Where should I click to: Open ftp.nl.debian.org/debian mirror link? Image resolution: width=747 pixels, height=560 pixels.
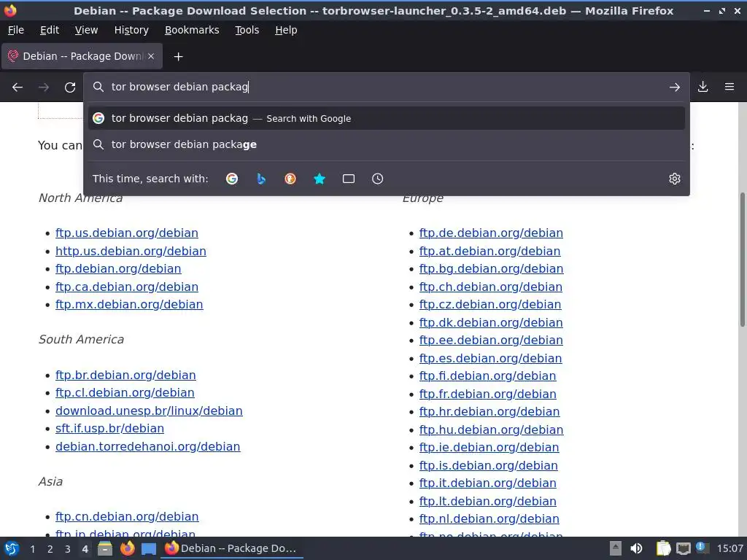point(489,518)
